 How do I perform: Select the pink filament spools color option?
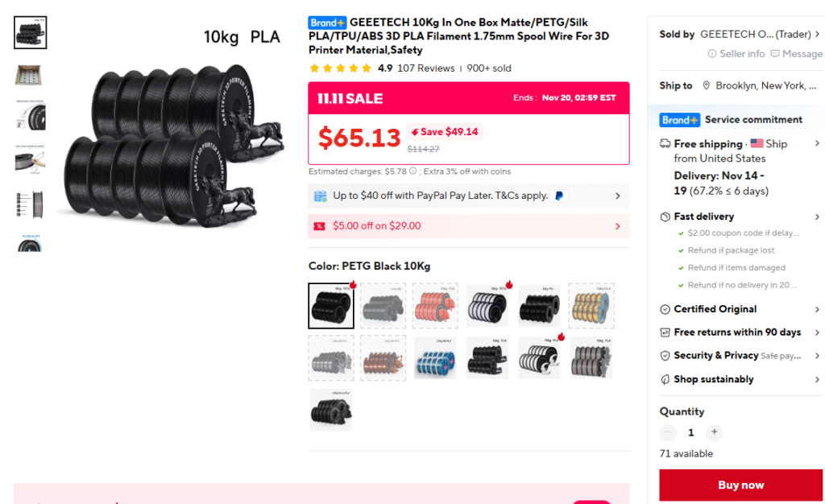(435, 306)
